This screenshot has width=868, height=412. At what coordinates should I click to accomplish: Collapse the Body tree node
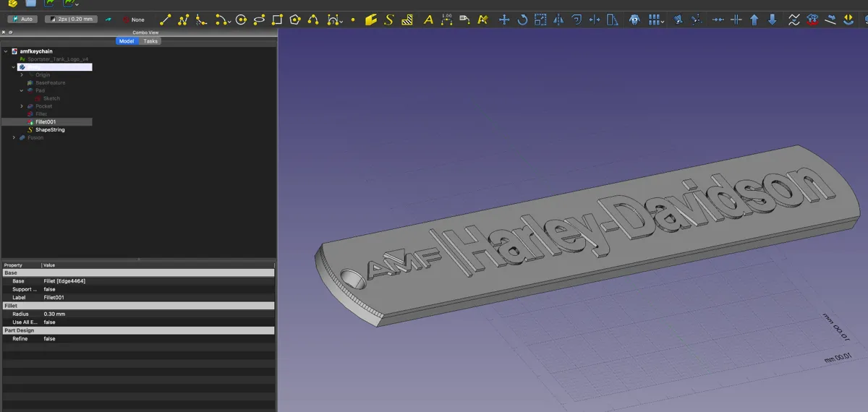tap(14, 67)
